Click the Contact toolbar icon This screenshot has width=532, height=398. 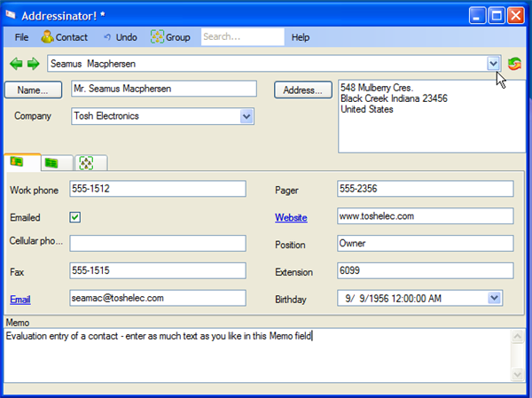coord(48,37)
